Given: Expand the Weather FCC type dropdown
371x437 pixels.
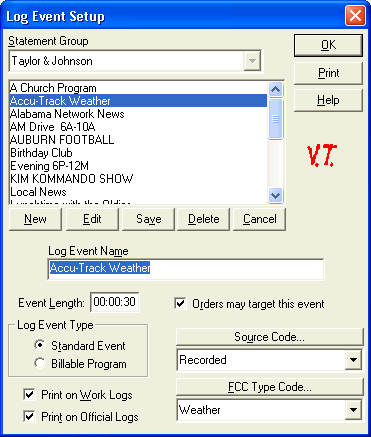Looking at the screenshot, I should (354, 409).
